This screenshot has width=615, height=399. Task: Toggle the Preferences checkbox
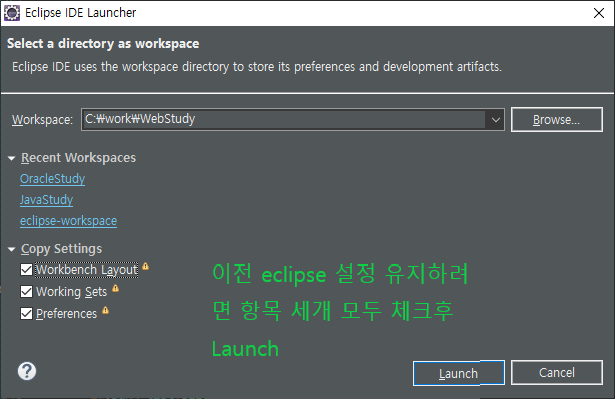26,313
